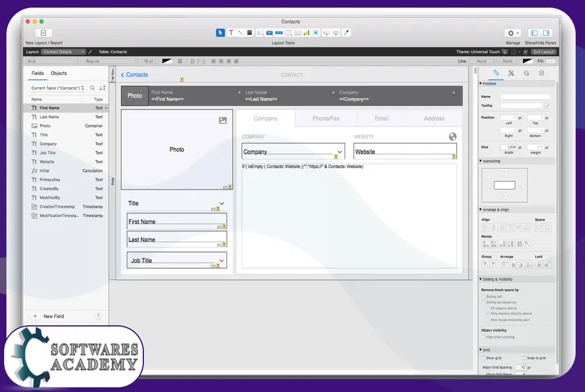The height and width of the screenshot is (392, 585).
Task: Check Hide when printing
Action: point(484,337)
